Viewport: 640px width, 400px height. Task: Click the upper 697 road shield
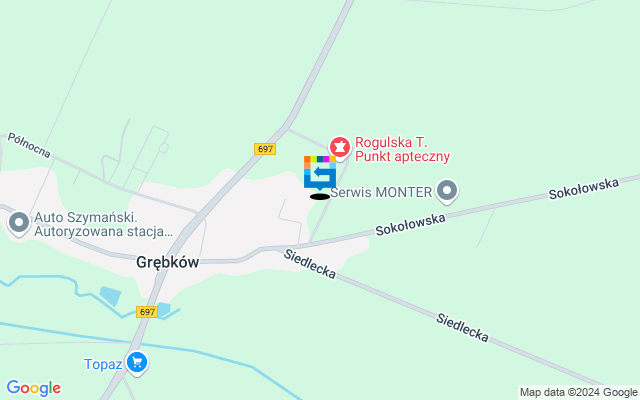[265, 149]
